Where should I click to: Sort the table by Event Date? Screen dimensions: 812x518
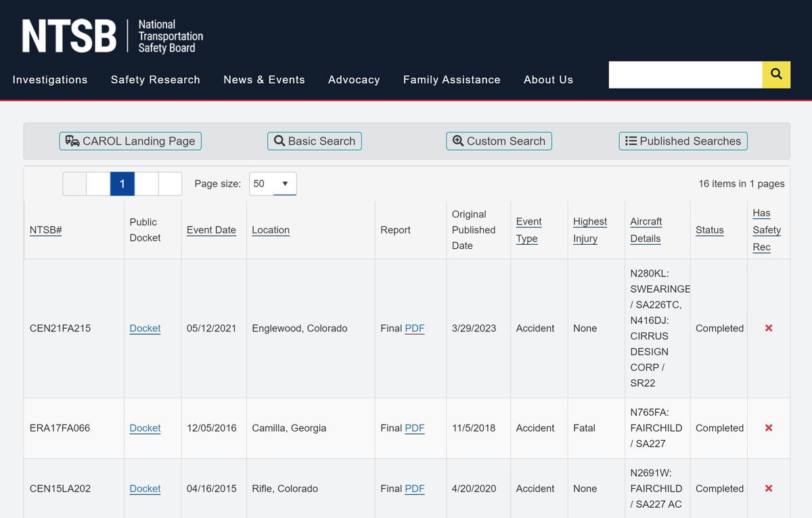click(211, 230)
